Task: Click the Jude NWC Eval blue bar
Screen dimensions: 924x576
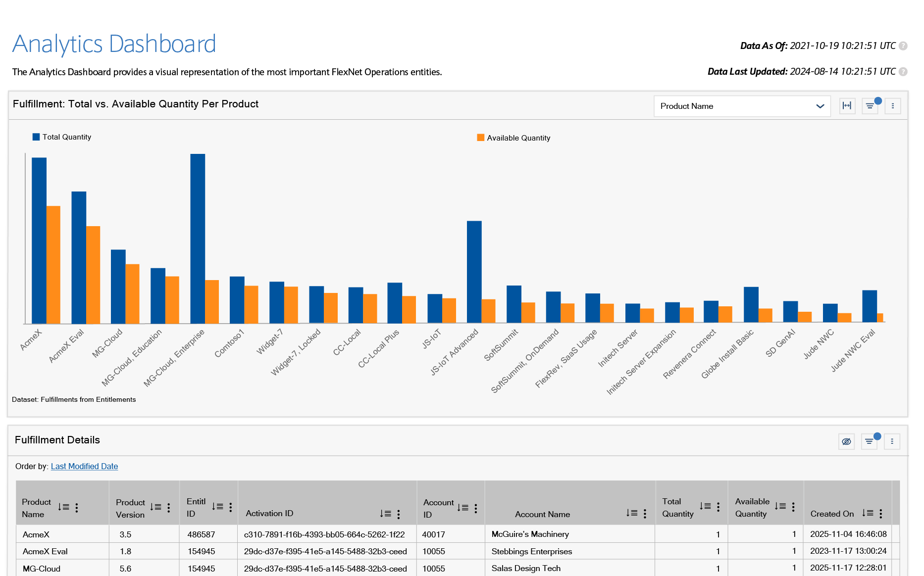Action: pyautogui.click(x=870, y=306)
